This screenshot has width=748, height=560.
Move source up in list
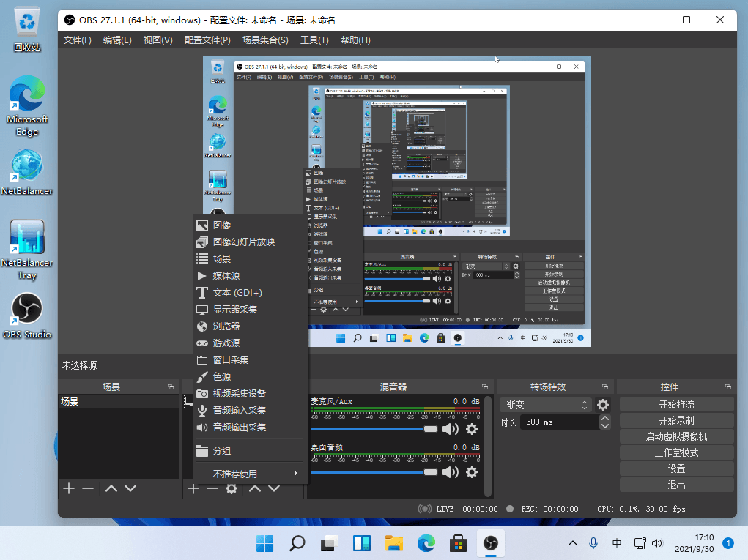pos(255,488)
